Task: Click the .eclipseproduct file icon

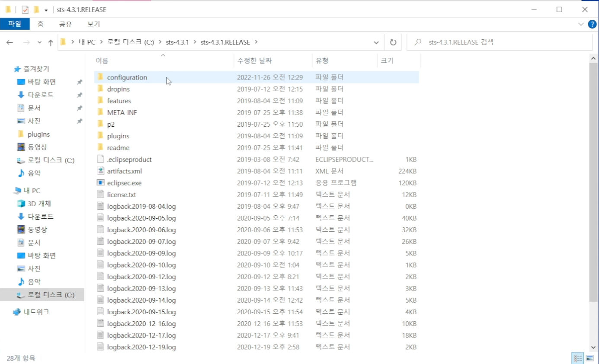Action: point(100,159)
